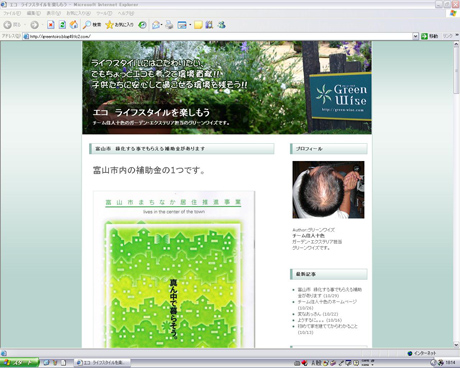This screenshot has height=368, width=460.
Task: Click the Windows flag throbber logo
Action: (453, 13)
